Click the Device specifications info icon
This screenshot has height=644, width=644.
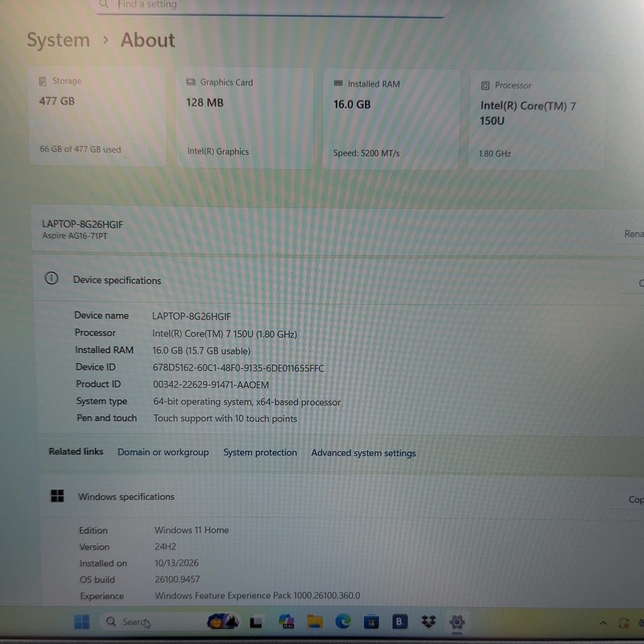click(x=52, y=278)
